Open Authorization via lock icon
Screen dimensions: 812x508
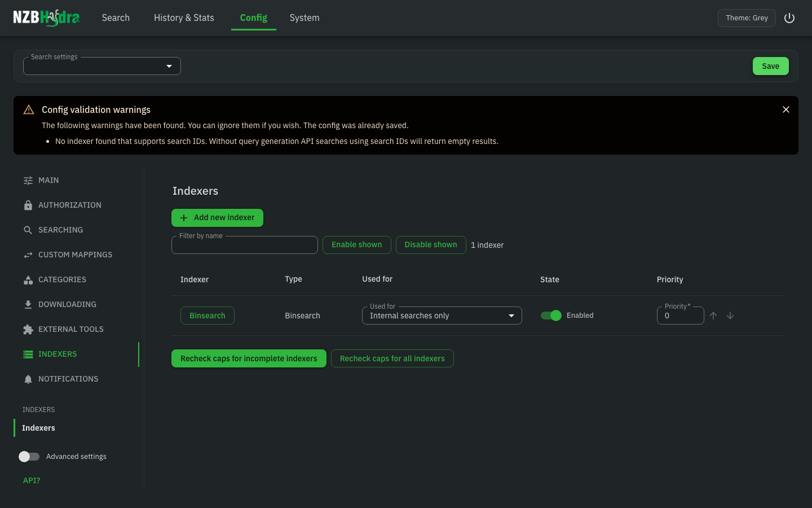28,205
